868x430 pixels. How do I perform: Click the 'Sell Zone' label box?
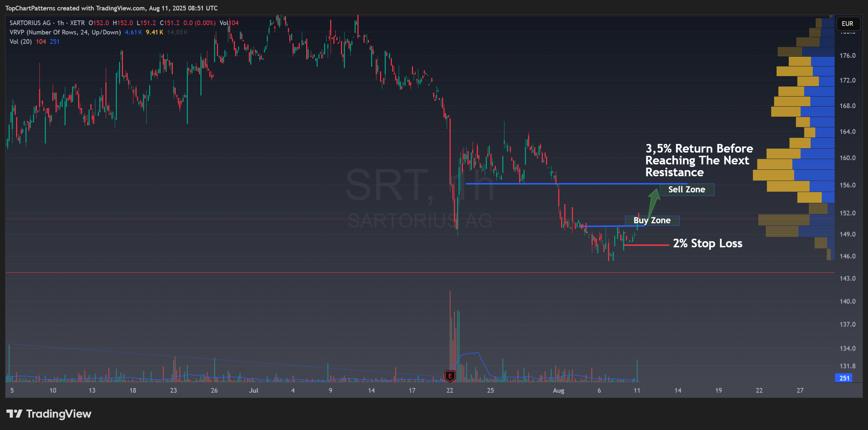click(687, 190)
